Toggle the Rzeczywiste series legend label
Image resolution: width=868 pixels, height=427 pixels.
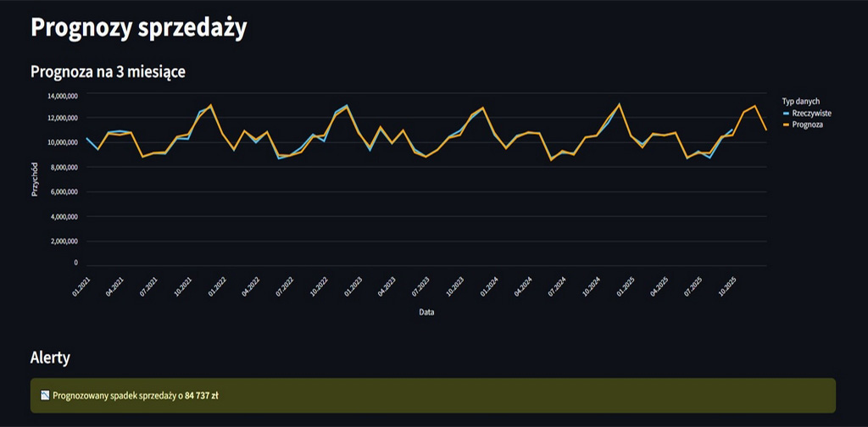[x=811, y=113]
